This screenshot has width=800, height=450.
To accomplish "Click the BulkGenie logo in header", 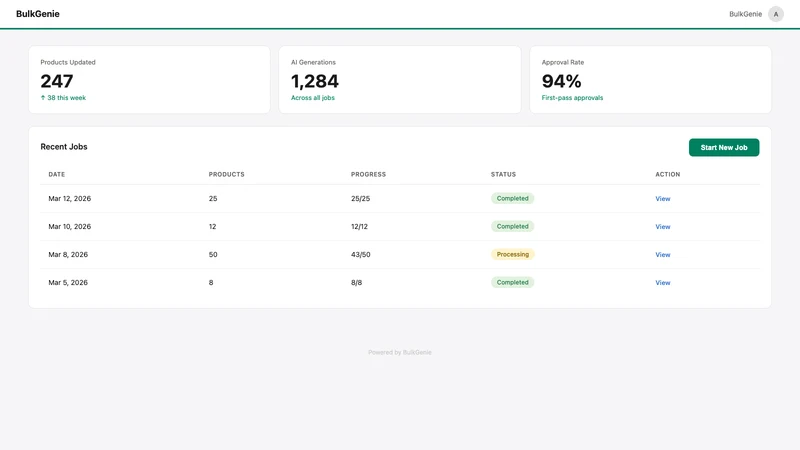I will coord(38,14).
